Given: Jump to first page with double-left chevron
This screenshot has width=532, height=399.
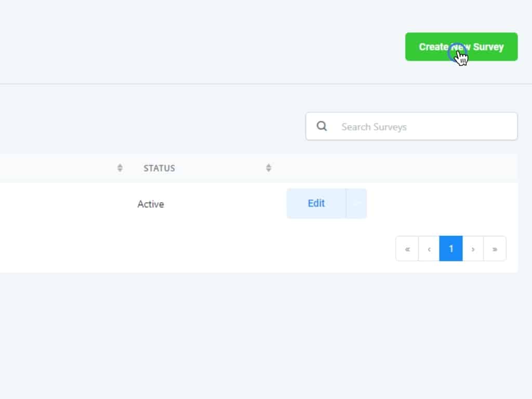Looking at the screenshot, I should tap(407, 249).
